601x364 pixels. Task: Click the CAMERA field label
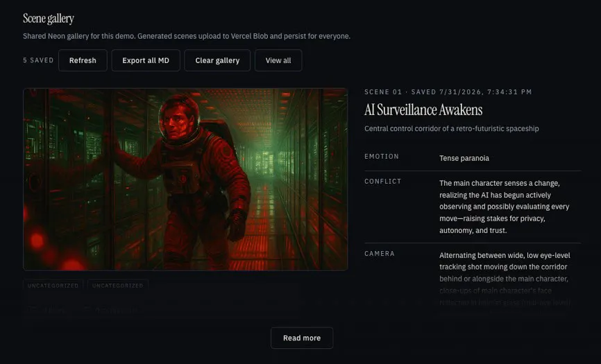(380, 254)
